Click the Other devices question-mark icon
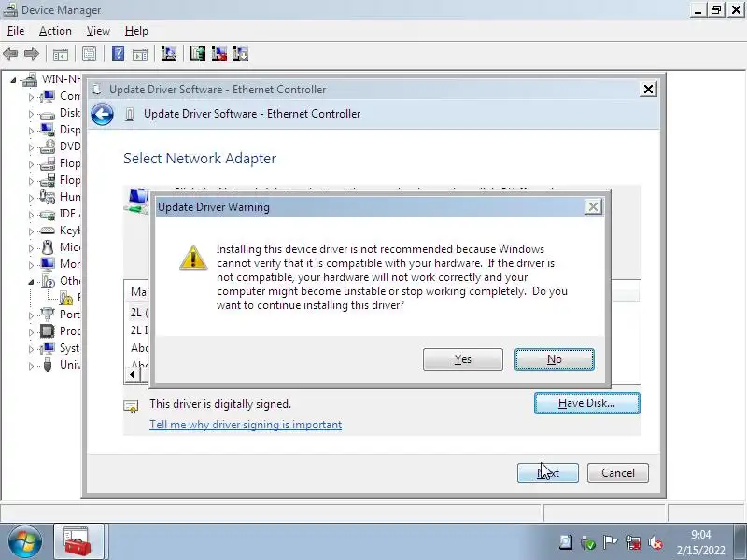The height and width of the screenshot is (560, 747). 49,281
